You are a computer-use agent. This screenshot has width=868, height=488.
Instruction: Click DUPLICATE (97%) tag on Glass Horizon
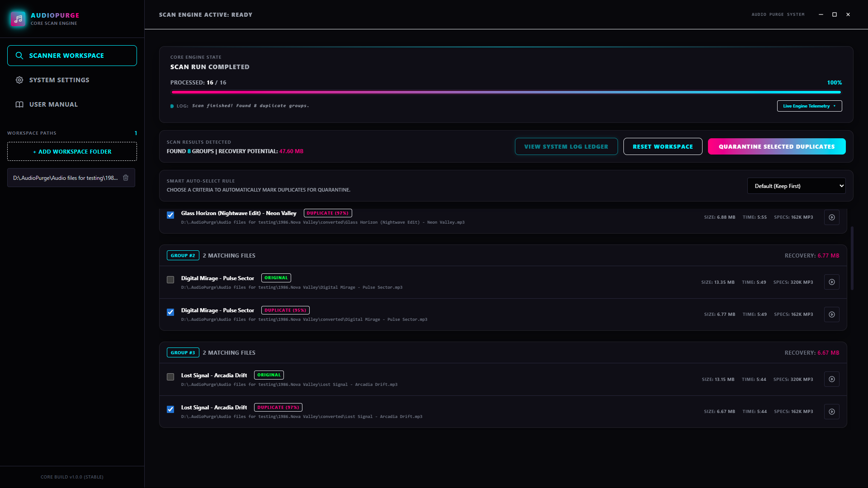click(328, 213)
